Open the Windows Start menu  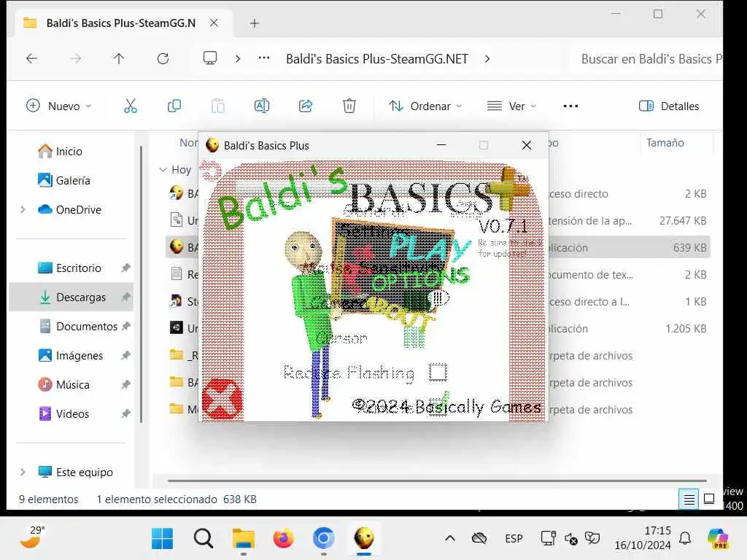click(163, 539)
